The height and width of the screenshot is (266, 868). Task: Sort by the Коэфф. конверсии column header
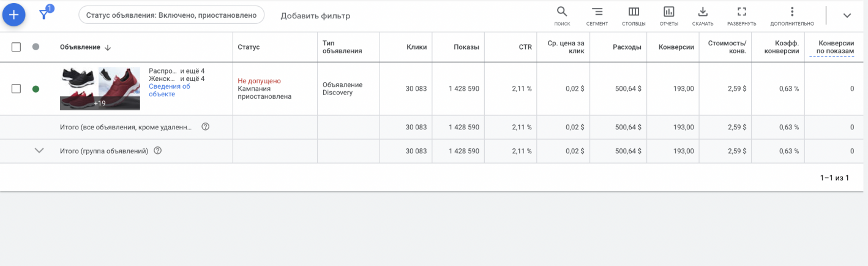click(782, 47)
